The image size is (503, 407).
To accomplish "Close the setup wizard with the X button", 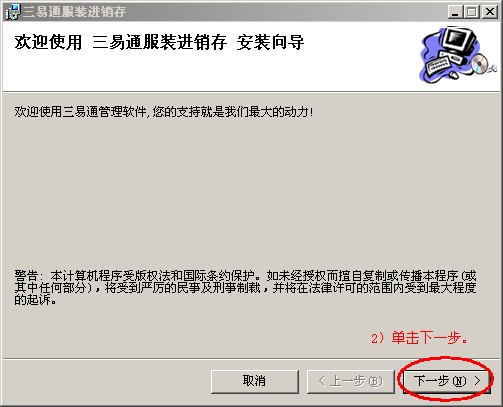I will 490,12.
